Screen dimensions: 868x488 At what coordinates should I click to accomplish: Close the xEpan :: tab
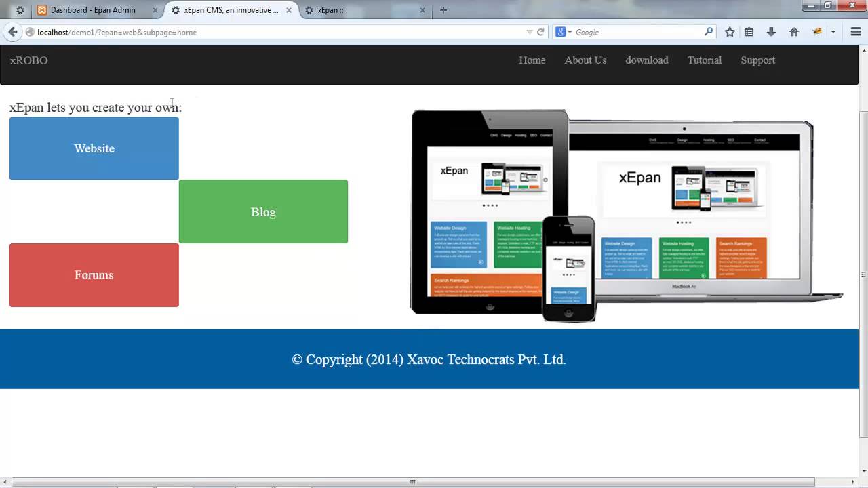tap(422, 10)
